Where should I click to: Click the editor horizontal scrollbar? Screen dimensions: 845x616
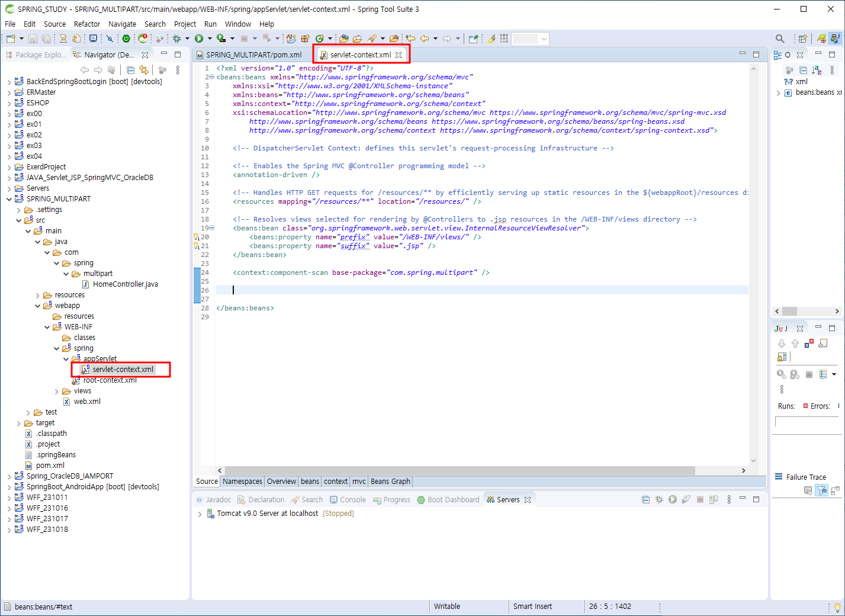[x=460, y=471]
